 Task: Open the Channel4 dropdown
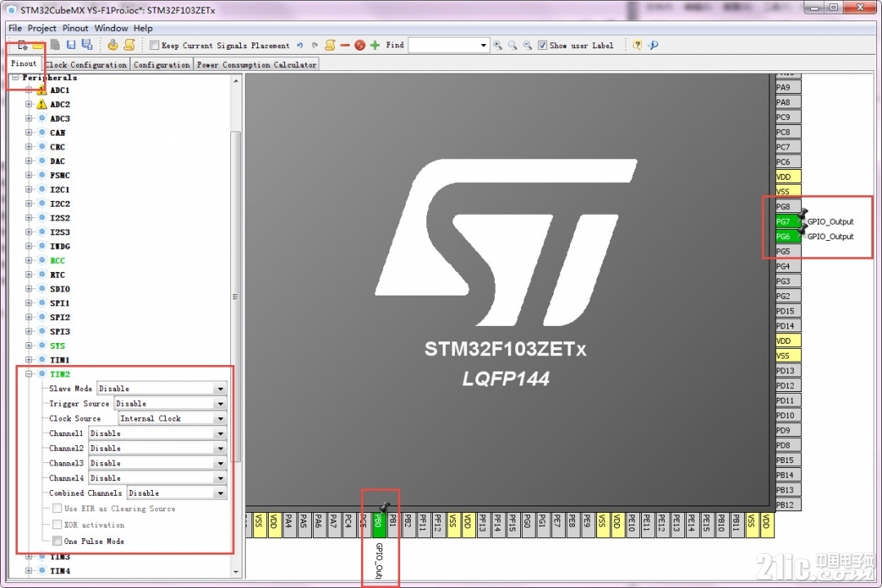(x=158, y=478)
